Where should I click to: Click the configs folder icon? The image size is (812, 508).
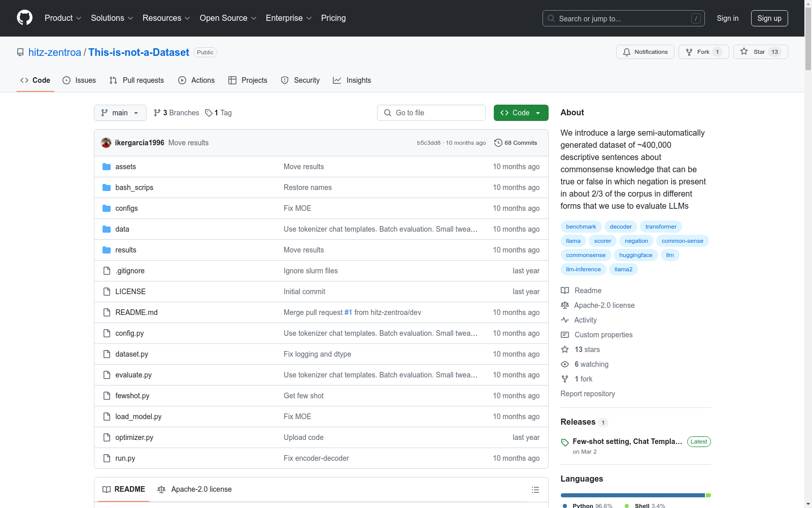(107, 208)
